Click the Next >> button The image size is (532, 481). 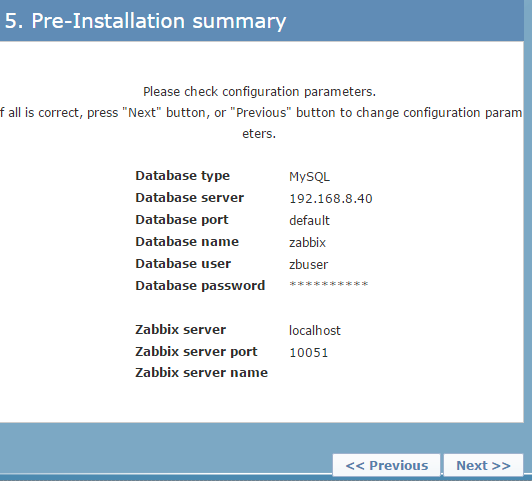pyautogui.click(x=483, y=465)
